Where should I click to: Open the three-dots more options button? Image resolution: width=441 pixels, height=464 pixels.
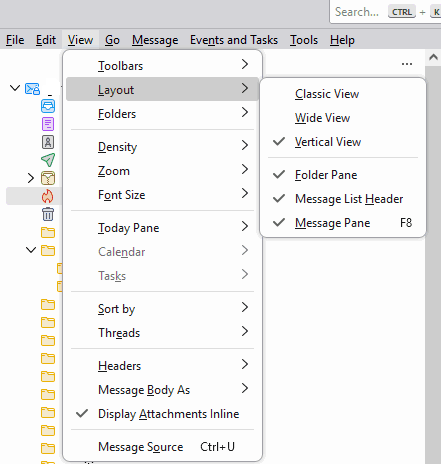[x=407, y=64]
